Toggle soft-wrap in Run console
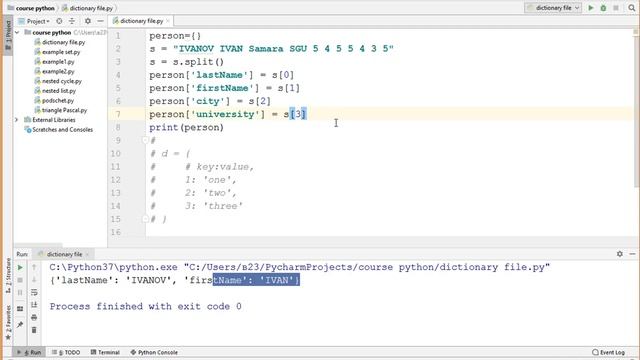The image size is (640, 360). coord(34,292)
